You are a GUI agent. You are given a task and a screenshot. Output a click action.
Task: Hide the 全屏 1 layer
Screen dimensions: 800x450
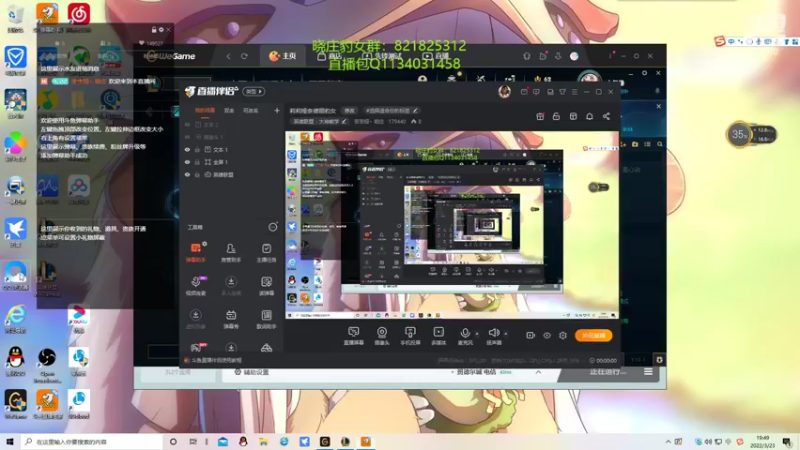pos(187,162)
